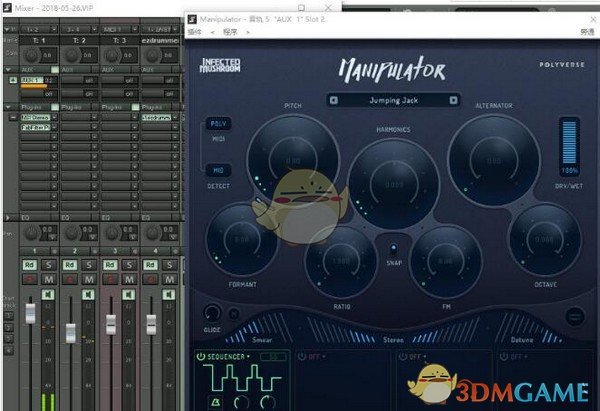Solo mixer channel 1
Viewport: 600px width, 411px height.
point(49,265)
